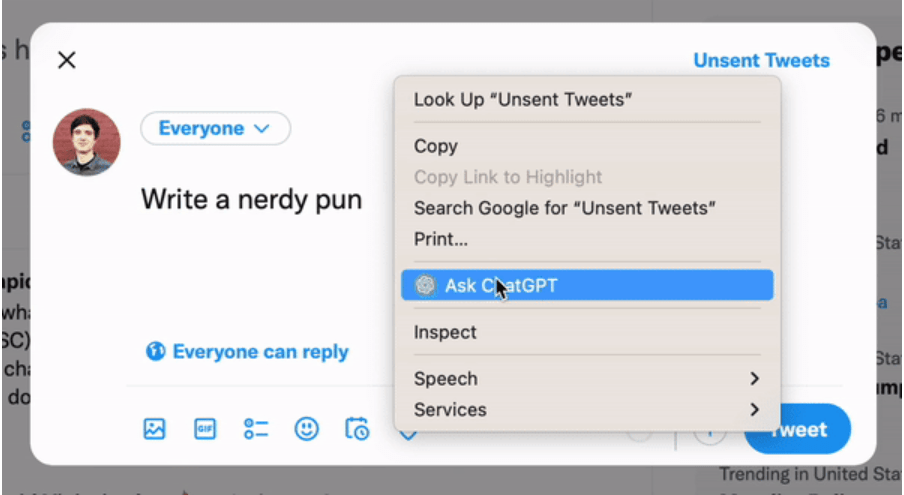Select Copy from the context menu
The image size is (904, 495).
587,146
